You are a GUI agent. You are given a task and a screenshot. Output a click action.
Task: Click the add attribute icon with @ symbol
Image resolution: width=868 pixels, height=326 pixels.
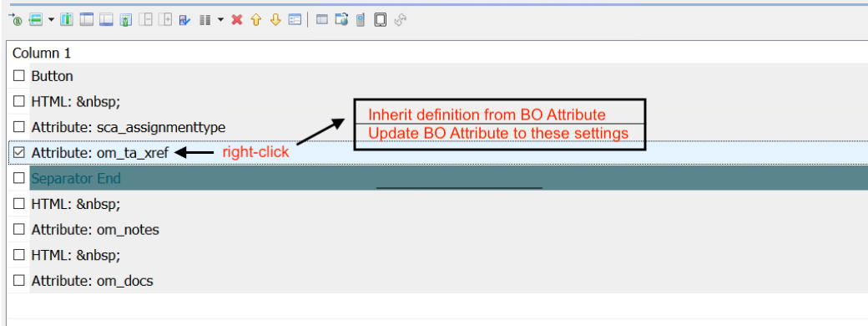17,20
